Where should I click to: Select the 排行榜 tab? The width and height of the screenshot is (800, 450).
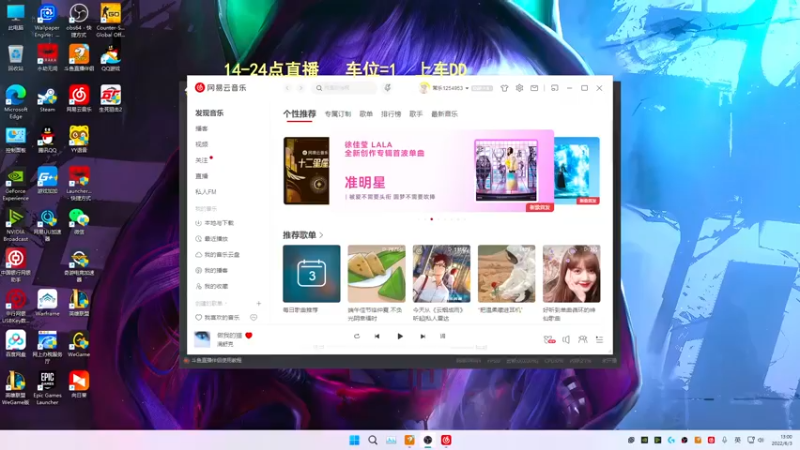pyautogui.click(x=391, y=114)
